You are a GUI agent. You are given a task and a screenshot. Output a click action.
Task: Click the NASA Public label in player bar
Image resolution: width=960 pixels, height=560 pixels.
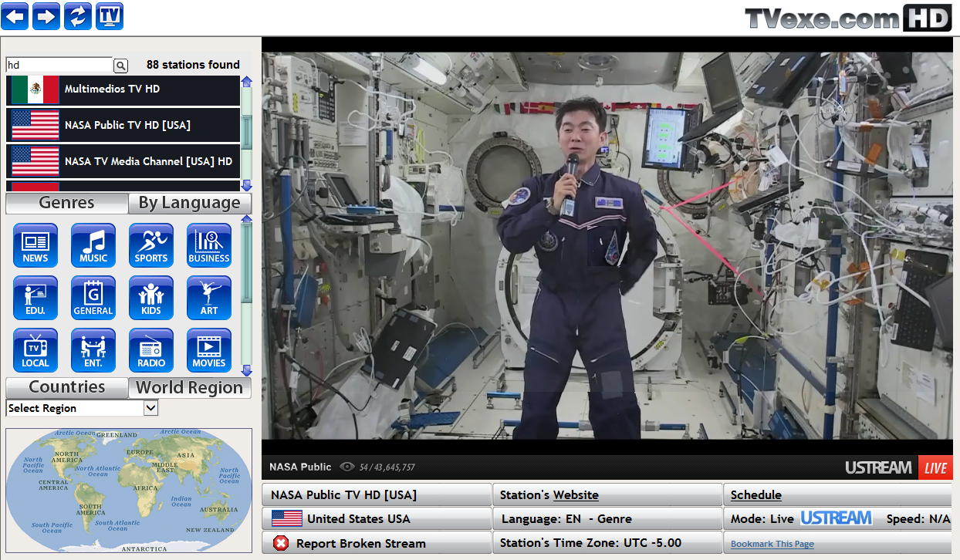(300, 467)
